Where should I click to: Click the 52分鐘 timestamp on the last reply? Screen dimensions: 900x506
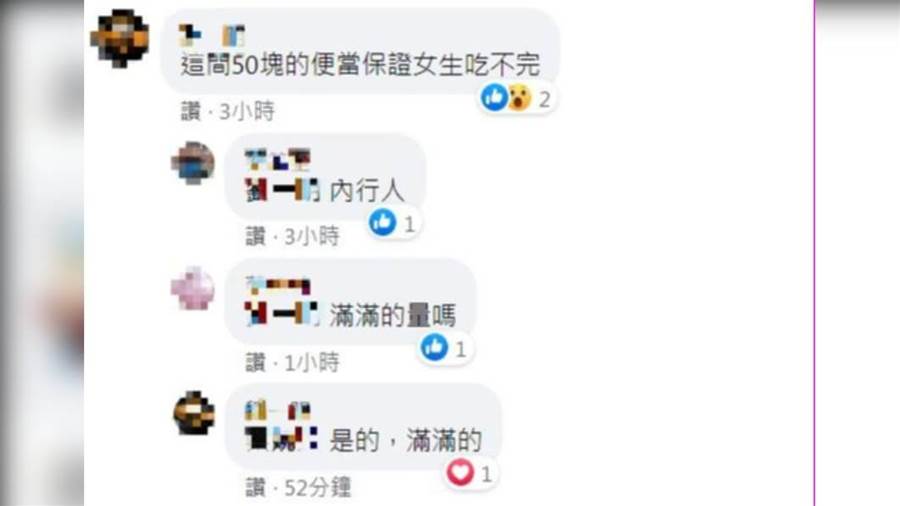(317, 488)
